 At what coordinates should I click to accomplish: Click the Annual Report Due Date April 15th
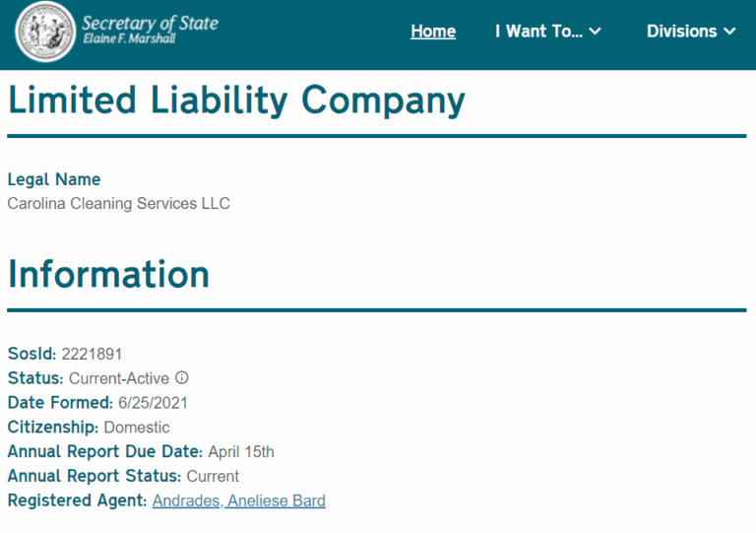coord(241,452)
